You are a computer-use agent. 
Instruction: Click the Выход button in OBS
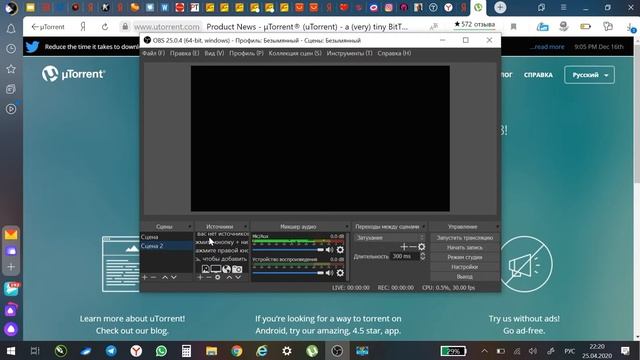464,277
